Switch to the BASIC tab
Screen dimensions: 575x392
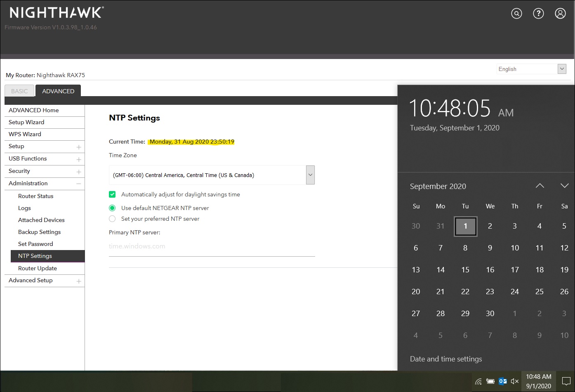tap(19, 91)
